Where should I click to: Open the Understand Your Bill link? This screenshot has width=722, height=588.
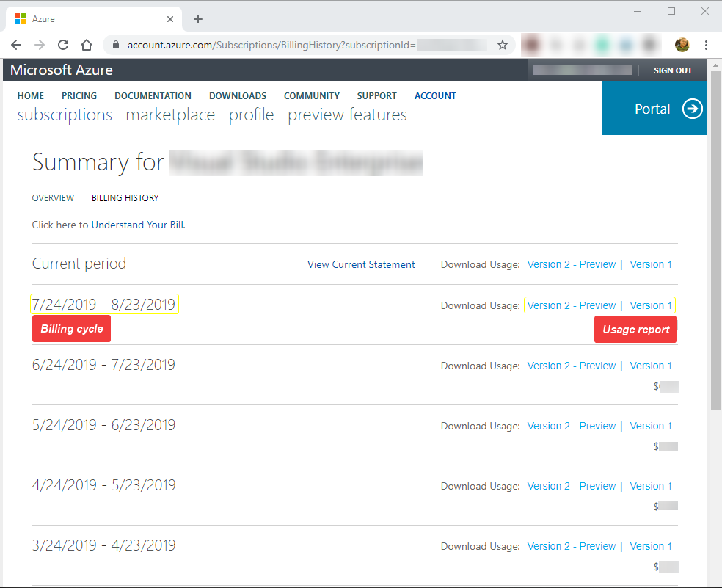tap(138, 225)
